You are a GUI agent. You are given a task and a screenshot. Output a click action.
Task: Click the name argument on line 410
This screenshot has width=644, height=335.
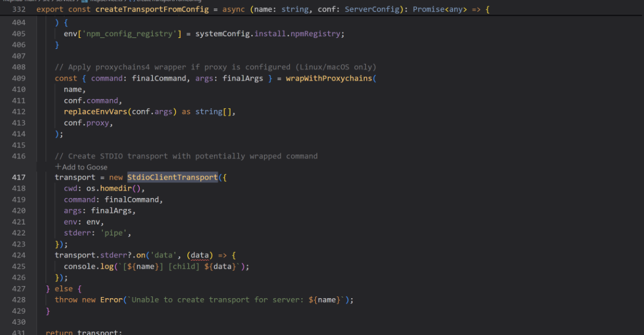72,89
